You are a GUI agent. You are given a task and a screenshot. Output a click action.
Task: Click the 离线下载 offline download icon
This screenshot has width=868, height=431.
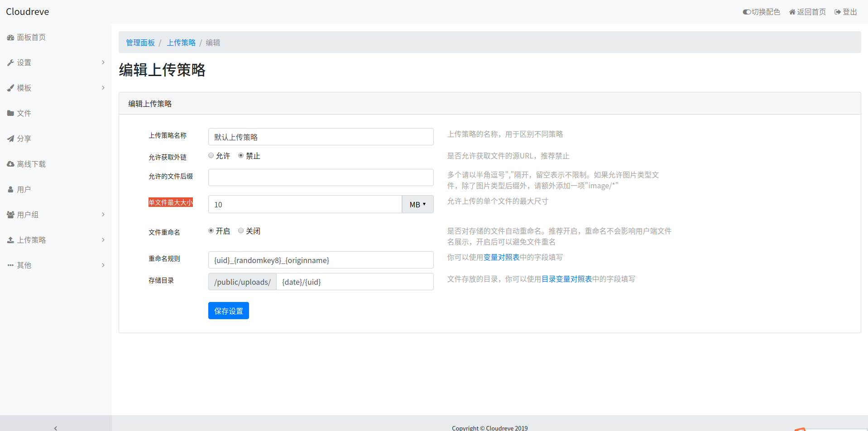pyautogui.click(x=10, y=163)
